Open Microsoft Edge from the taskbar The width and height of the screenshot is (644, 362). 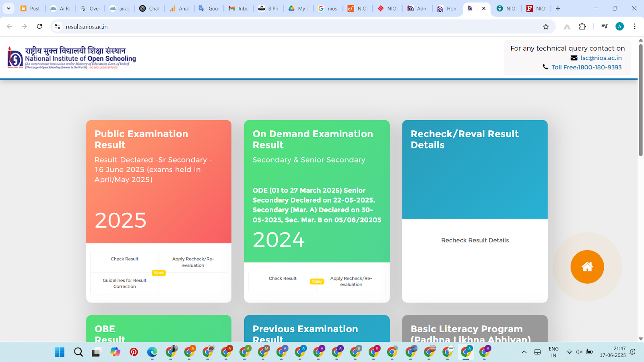pos(152,352)
